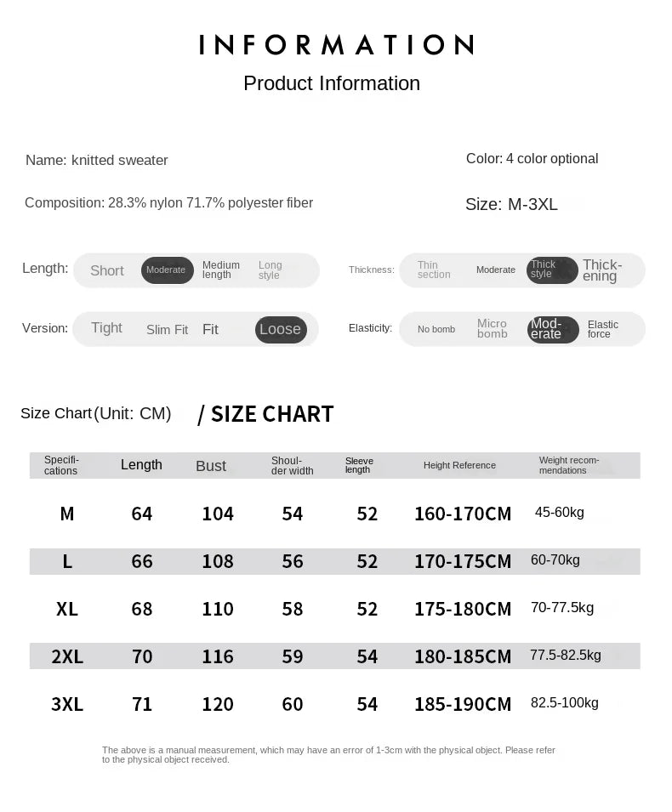Viewport: 672px width, 812px height.
Task: Pick the "Micro bomb" elasticity option
Action: pyautogui.click(x=493, y=329)
